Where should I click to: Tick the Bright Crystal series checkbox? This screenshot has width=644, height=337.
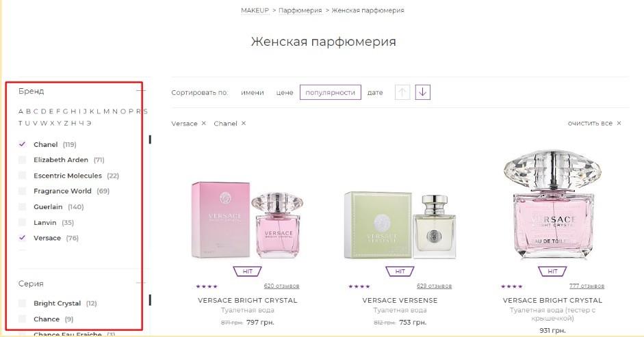coord(22,304)
